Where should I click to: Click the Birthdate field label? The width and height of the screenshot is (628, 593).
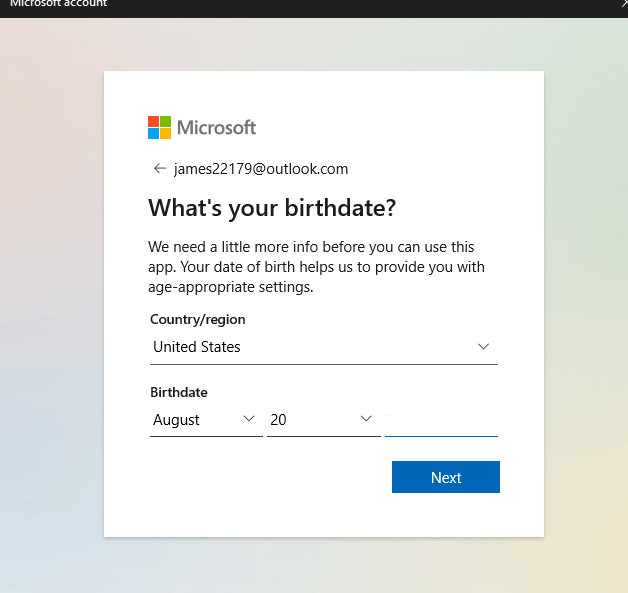pyautogui.click(x=179, y=393)
